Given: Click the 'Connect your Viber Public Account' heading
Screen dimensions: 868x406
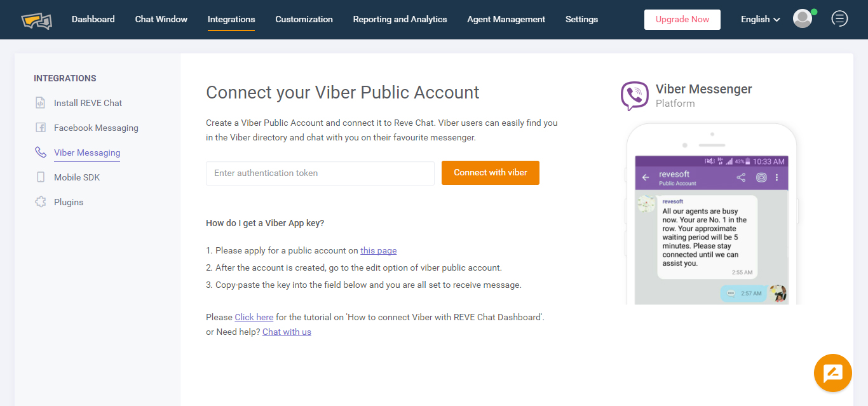Looking at the screenshot, I should click(x=342, y=92).
